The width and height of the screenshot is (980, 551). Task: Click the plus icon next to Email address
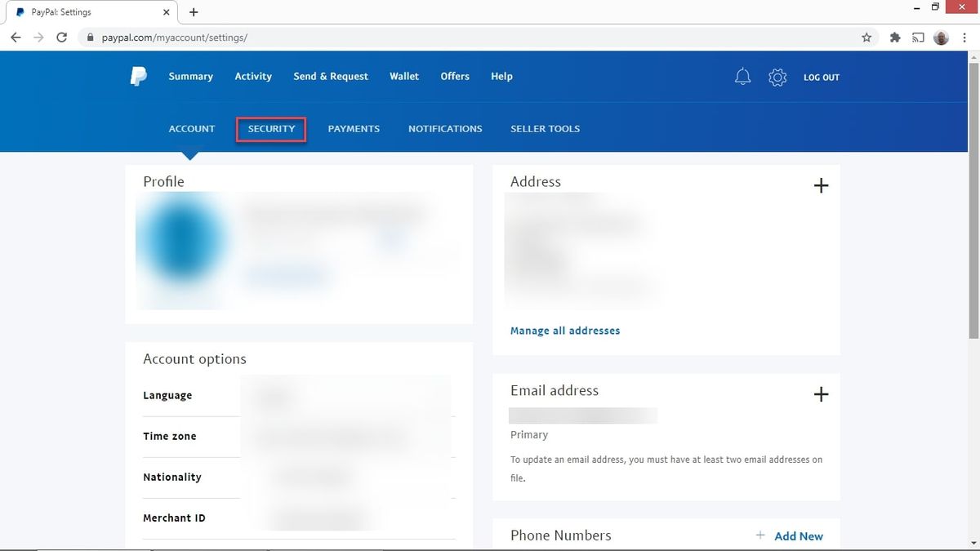822,394
